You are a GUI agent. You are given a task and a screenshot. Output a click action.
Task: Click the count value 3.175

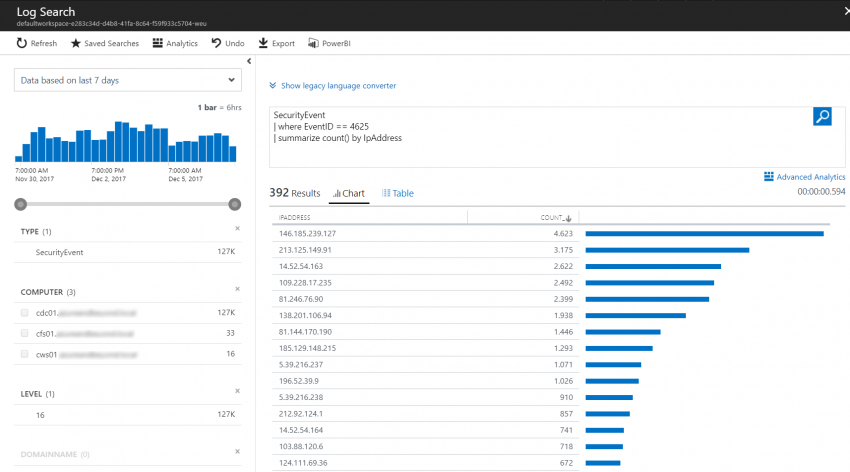563,250
